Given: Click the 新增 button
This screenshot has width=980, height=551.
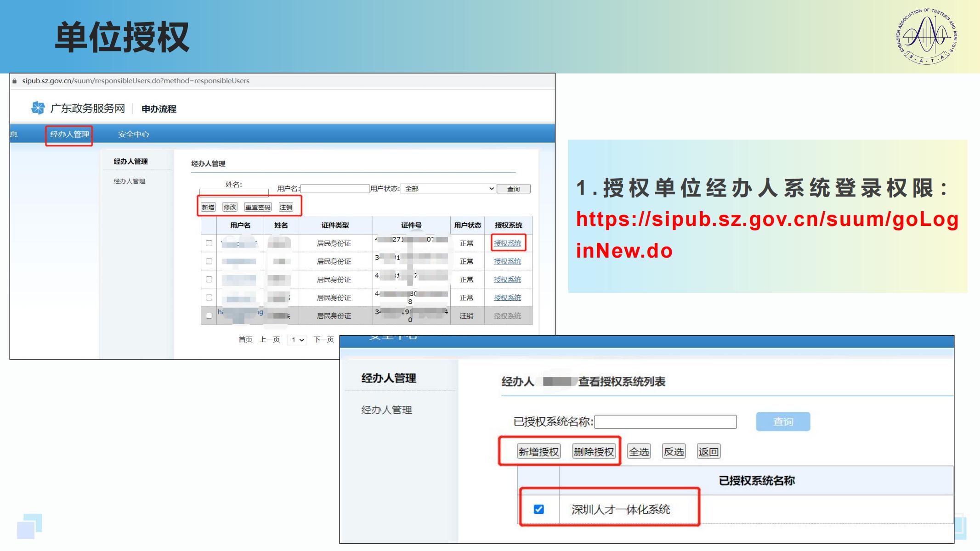Looking at the screenshot, I should tap(208, 207).
